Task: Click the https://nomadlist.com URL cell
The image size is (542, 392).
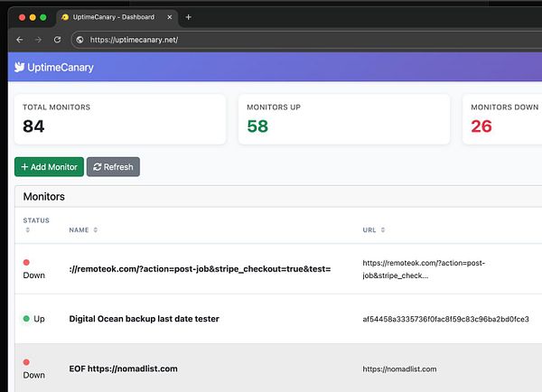Action: tap(399, 369)
